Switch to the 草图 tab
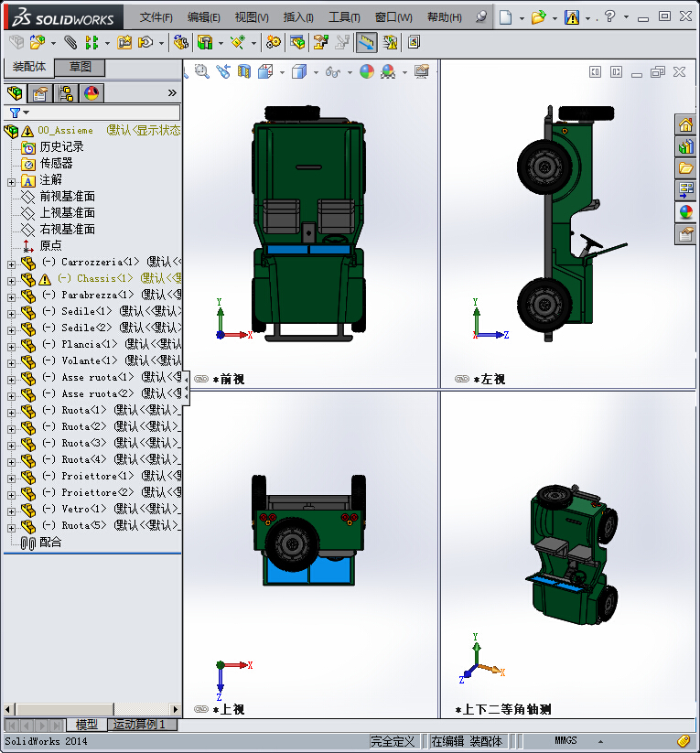This screenshot has width=700, height=753. (80, 67)
